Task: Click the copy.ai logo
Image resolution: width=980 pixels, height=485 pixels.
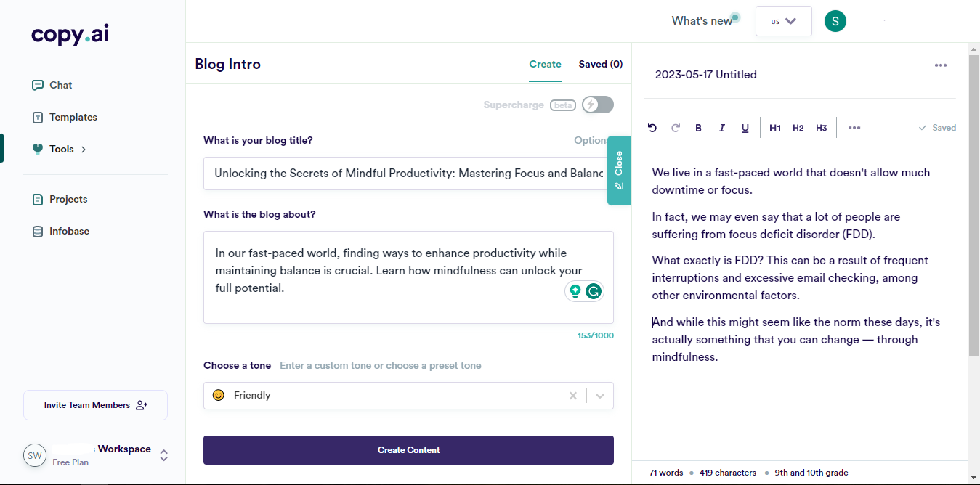Action: point(70,35)
